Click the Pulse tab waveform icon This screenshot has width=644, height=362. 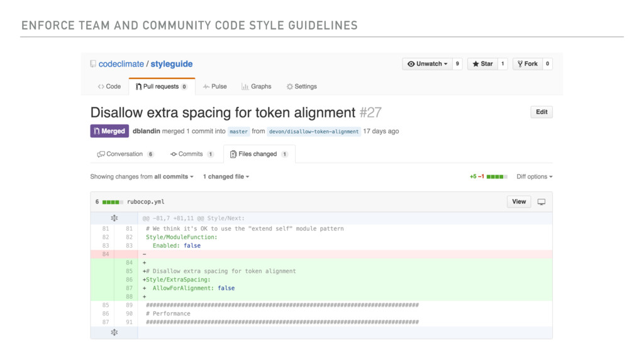[206, 87]
